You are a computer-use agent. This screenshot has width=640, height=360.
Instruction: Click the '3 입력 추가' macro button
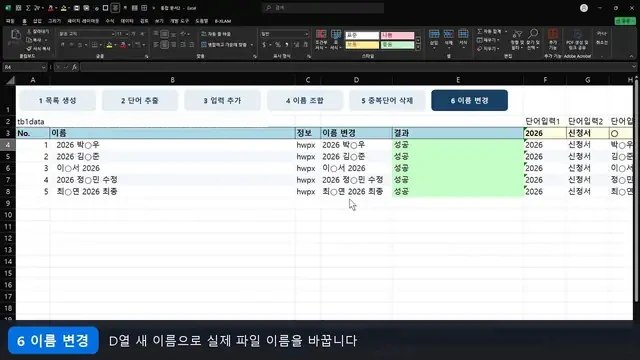(222, 100)
